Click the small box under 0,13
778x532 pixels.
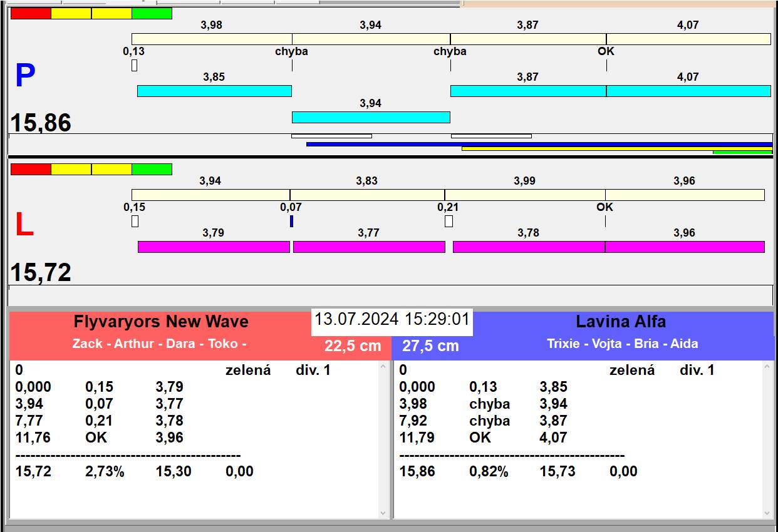click(x=134, y=65)
